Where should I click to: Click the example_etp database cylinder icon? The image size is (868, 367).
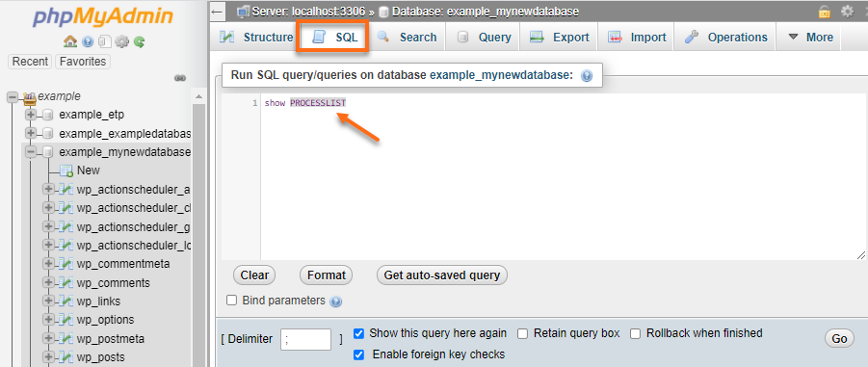pos(47,116)
